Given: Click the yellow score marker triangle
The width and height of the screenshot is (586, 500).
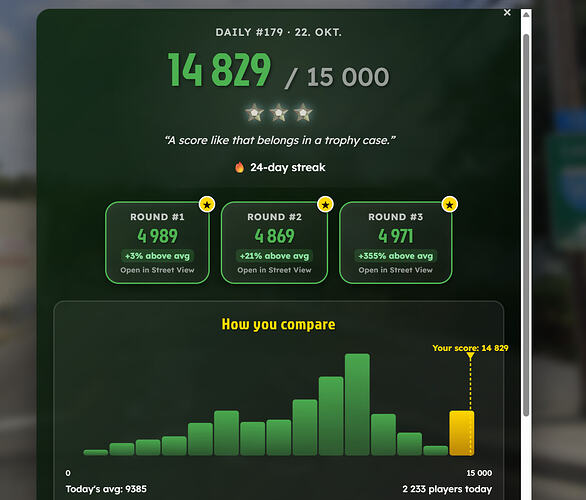Looking at the screenshot, I should (471, 357).
